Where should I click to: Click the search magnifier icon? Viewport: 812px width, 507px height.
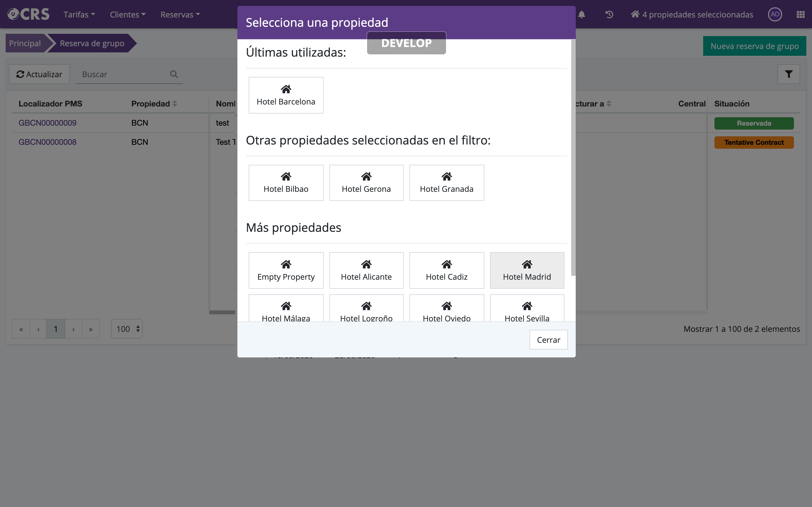coord(174,74)
